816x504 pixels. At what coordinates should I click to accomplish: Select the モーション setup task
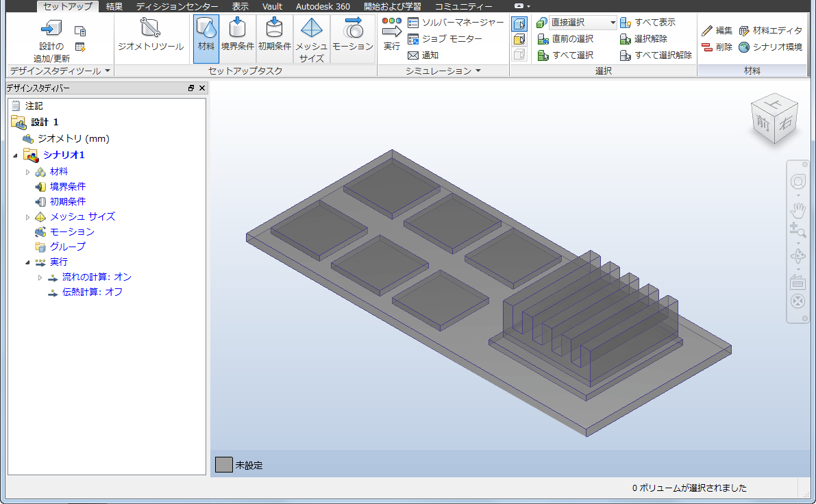click(x=353, y=38)
